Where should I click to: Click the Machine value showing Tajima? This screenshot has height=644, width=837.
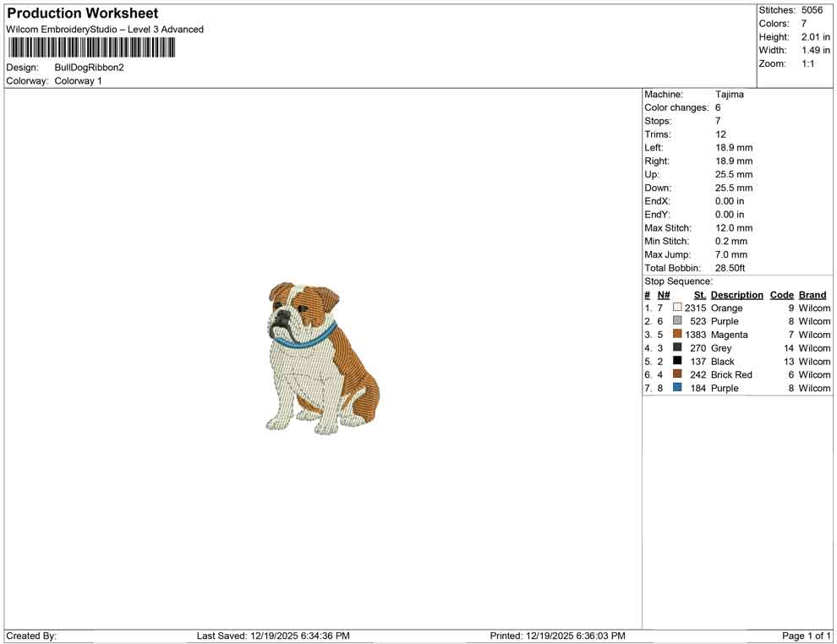[x=730, y=94]
